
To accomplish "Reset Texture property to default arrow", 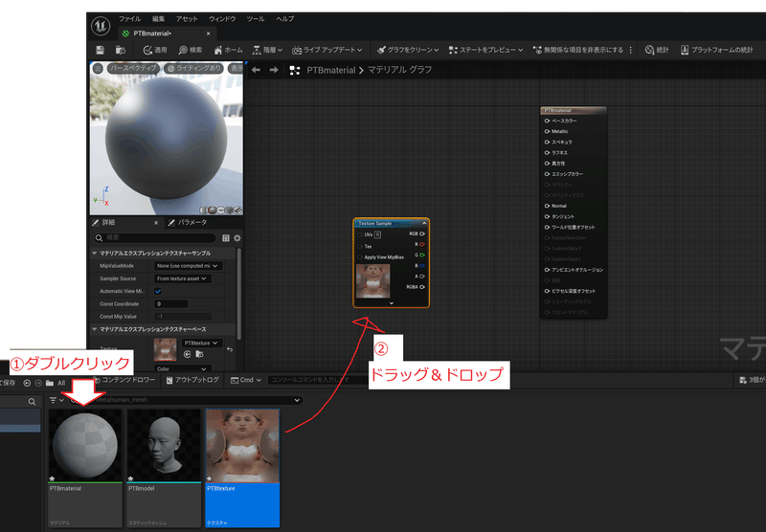I will coord(230,348).
